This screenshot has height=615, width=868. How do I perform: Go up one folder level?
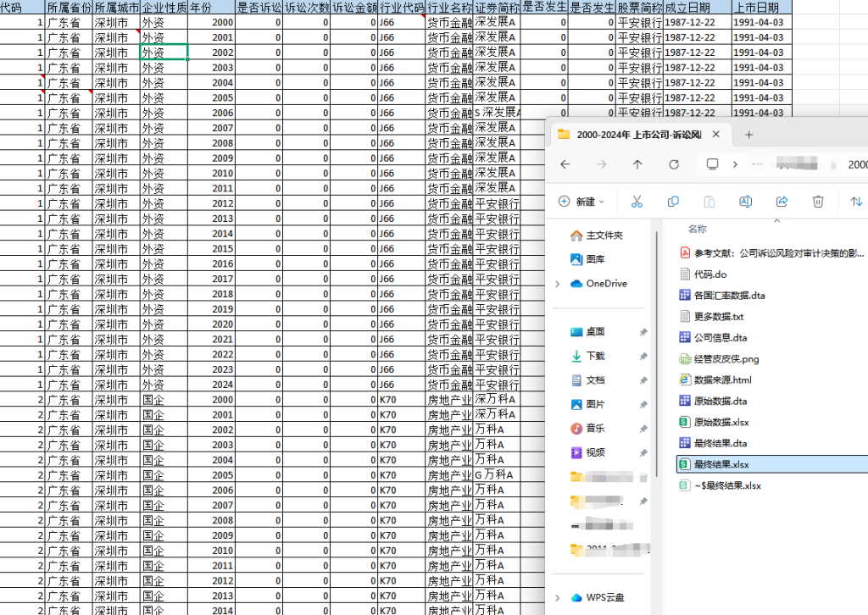click(637, 164)
